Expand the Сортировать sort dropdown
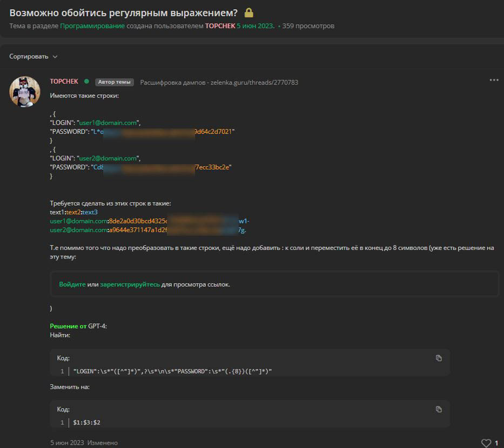 [33, 57]
